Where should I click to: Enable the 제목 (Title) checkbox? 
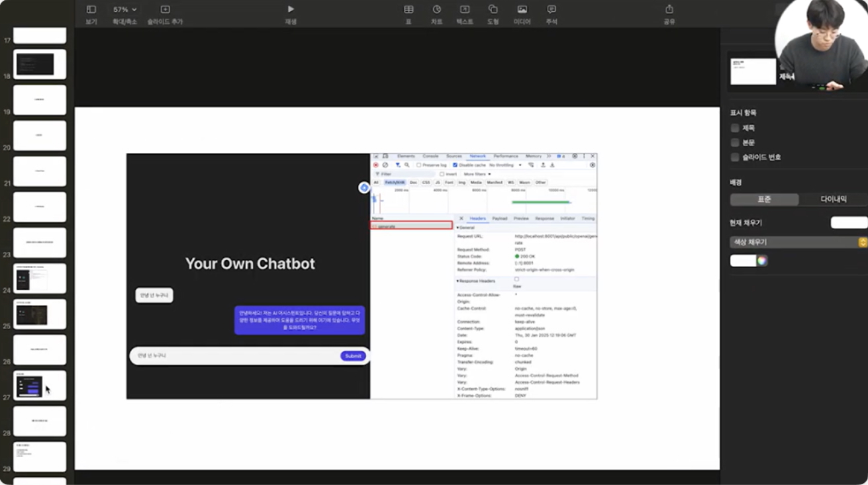click(735, 128)
